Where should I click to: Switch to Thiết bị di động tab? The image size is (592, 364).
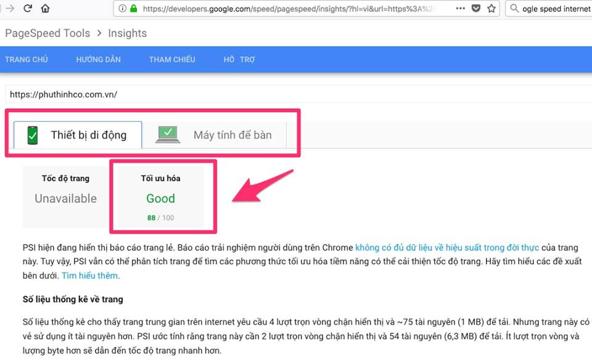[78, 135]
